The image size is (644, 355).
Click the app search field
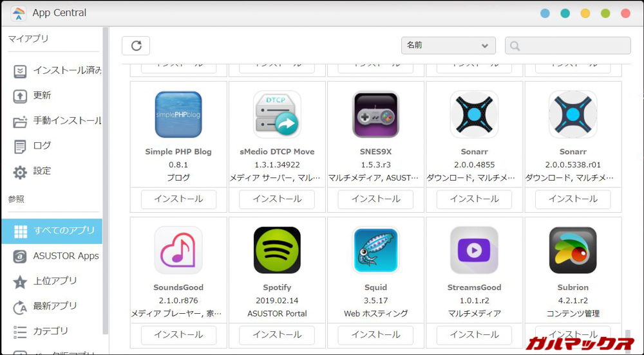[x=568, y=46]
